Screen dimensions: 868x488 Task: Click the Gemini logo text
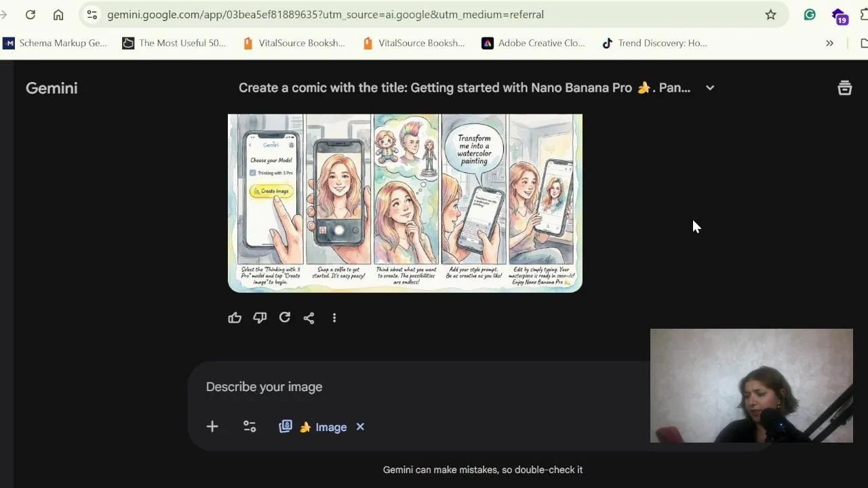[52, 88]
